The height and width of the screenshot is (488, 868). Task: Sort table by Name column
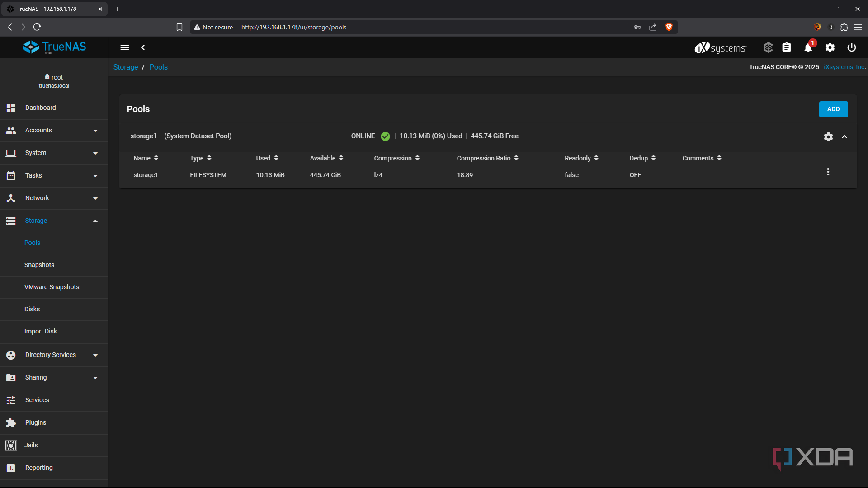pyautogui.click(x=146, y=159)
